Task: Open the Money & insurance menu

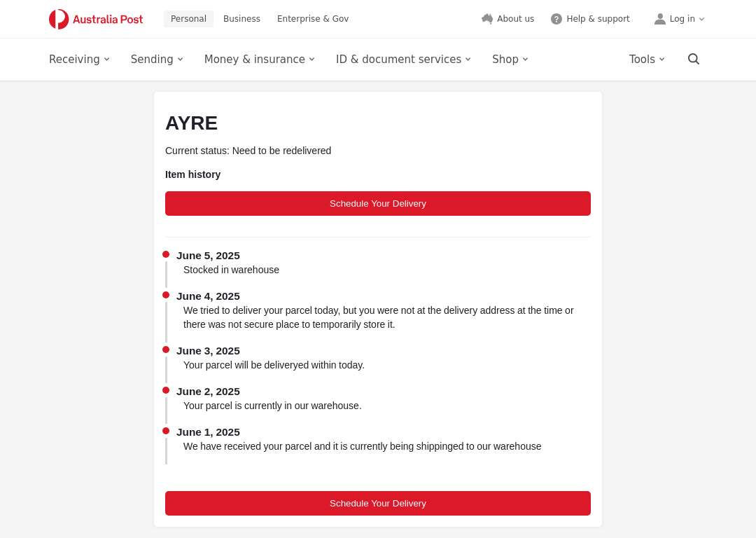Action: click(260, 60)
